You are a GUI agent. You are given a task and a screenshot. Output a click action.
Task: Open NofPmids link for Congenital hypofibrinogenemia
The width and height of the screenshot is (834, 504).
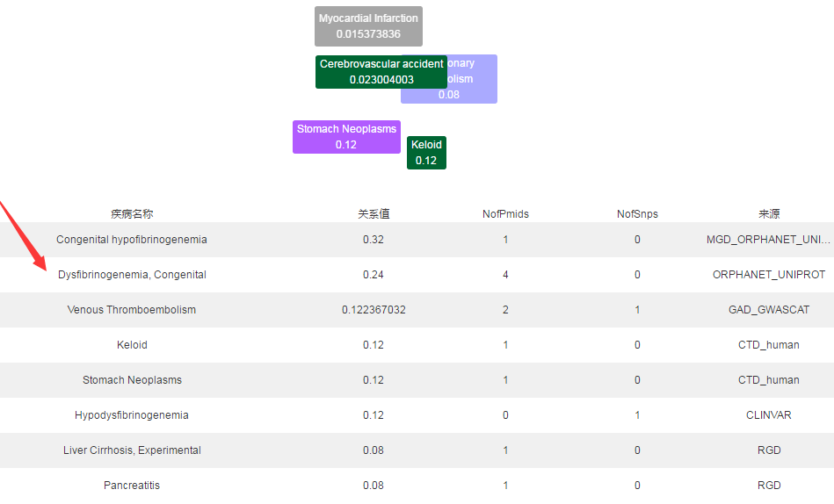coord(505,240)
